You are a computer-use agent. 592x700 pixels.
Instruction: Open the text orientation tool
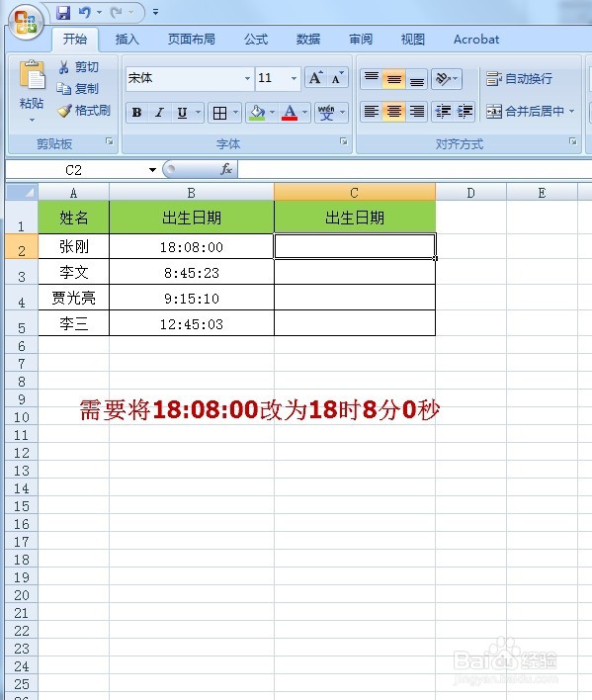point(446,78)
